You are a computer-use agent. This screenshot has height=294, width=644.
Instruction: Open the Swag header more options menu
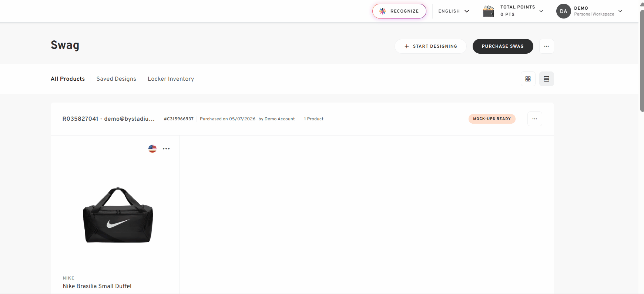(x=546, y=46)
